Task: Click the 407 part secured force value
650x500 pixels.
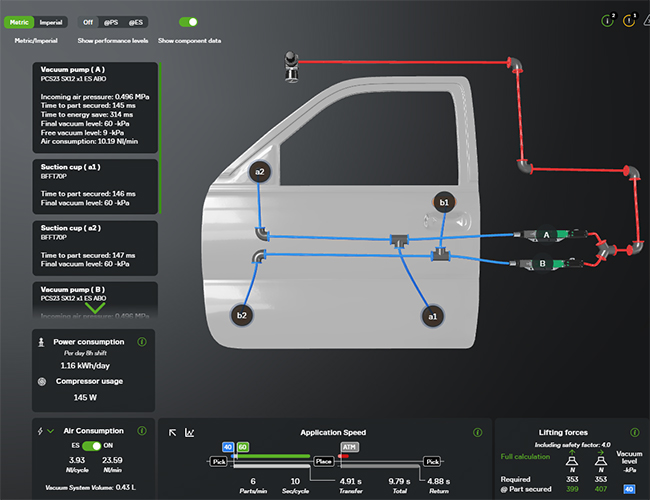Action: (601, 489)
